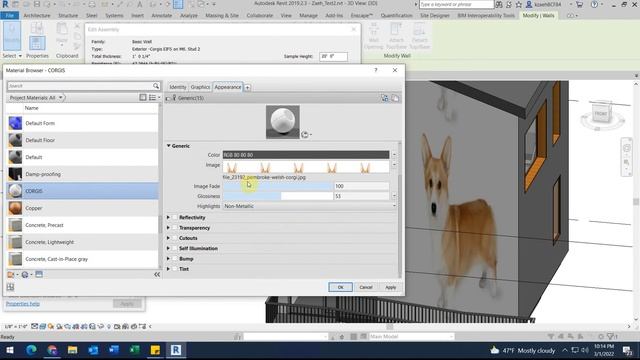Open the Project Materials: All filter dropdown
640x360 pixels.
36,98
